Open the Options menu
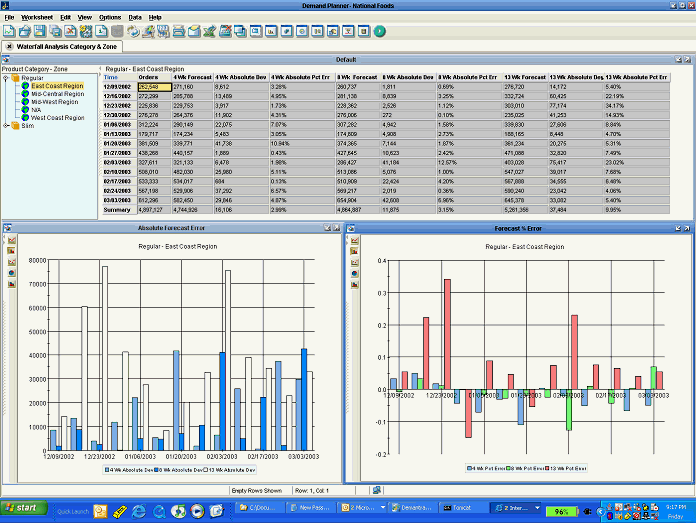Viewport: 696px width, 523px height. click(110, 17)
